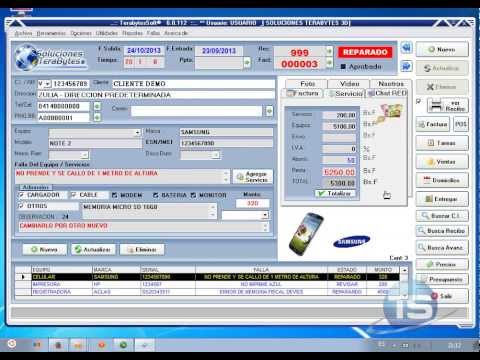
Task: Open the Tareas button
Action: pos(442,143)
